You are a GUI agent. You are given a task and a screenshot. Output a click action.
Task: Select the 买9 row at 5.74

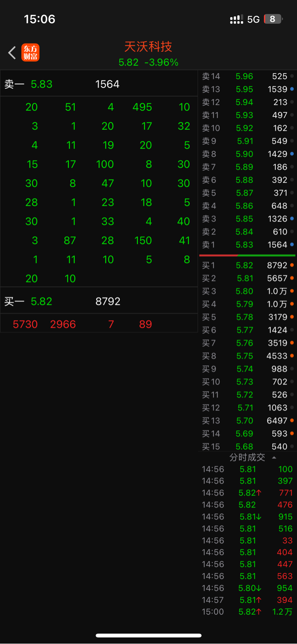pyautogui.click(x=247, y=369)
